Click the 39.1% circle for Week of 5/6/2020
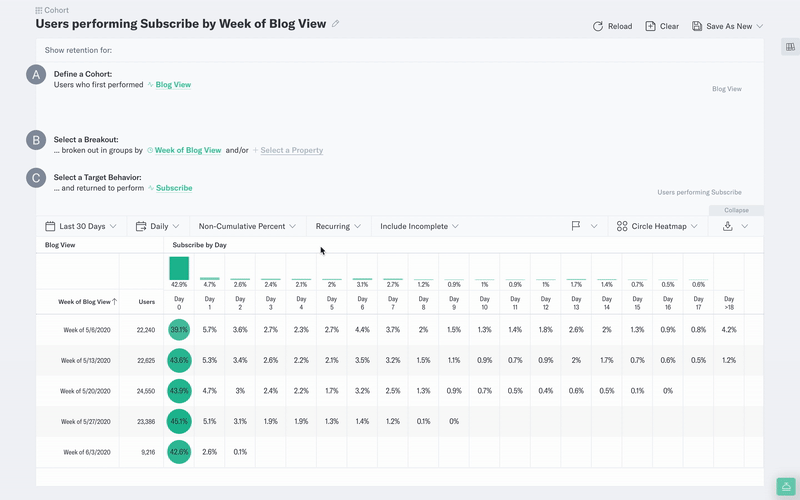The image size is (800, 500). tap(179, 330)
